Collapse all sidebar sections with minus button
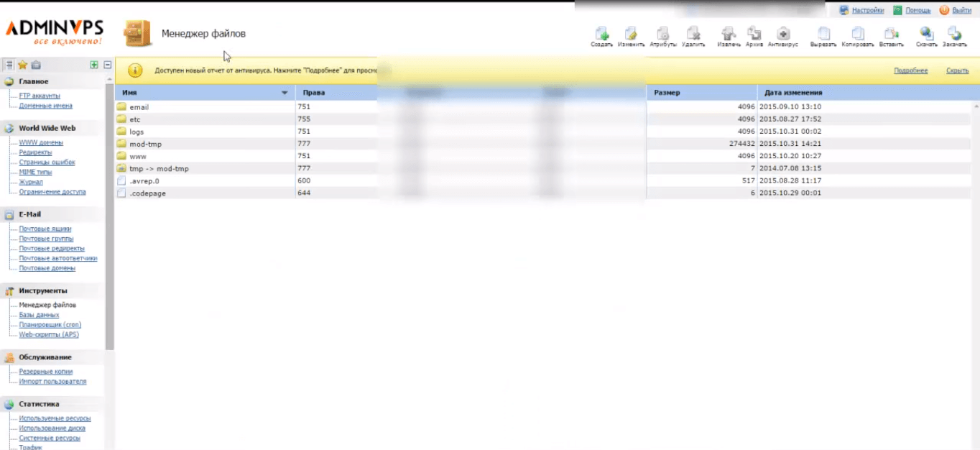Screen dimensions: 980x450 (x=107, y=65)
